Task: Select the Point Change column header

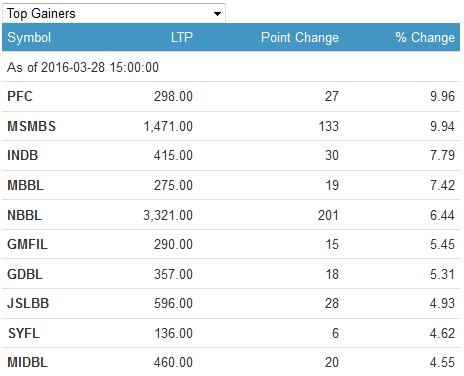Action: (x=300, y=37)
